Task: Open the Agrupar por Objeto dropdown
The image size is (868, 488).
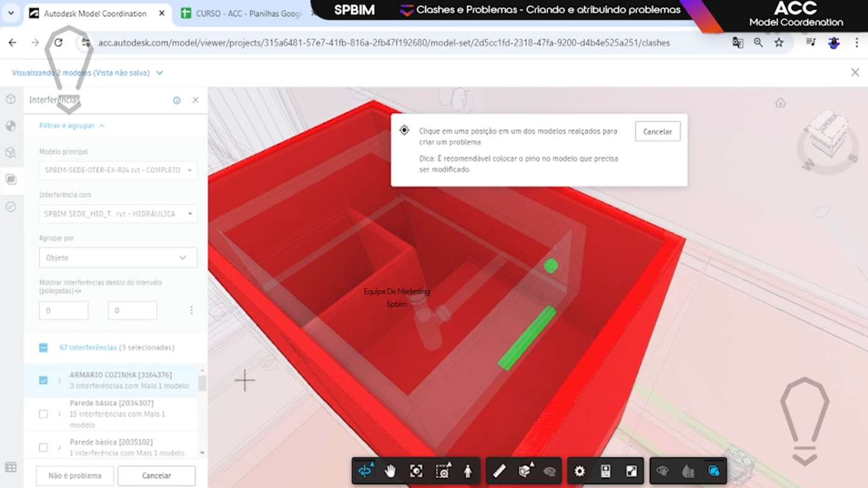Action: [x=118, y=258]
